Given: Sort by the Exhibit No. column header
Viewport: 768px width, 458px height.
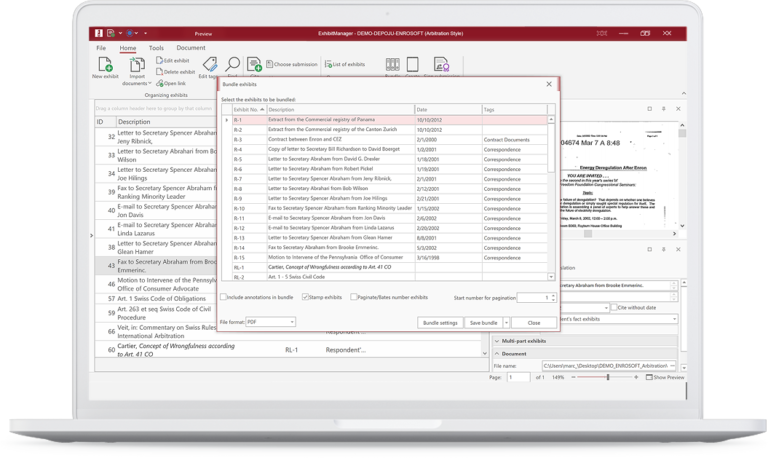Looking at the screenshot, I should coord(249,109).
